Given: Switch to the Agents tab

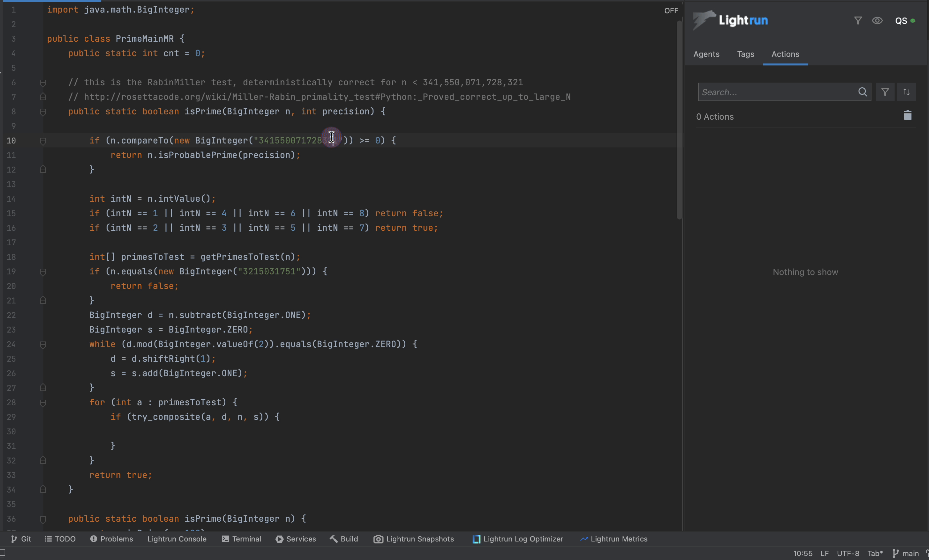Looking at the screenshot, I should click(x=706, y=54).
